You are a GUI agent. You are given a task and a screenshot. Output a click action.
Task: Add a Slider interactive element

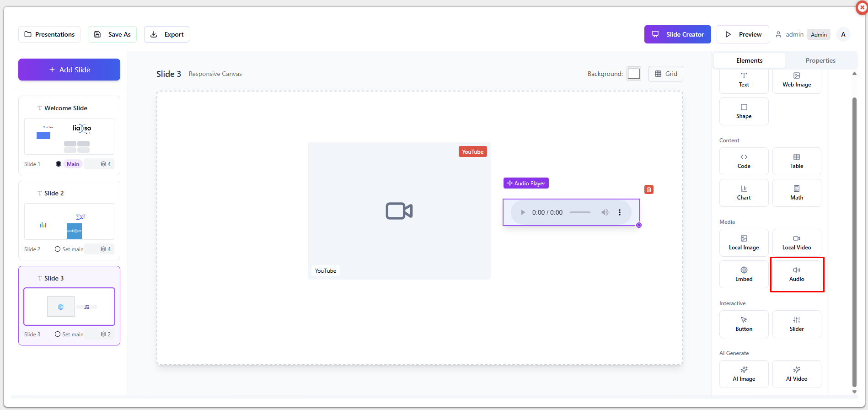[796, 324]
